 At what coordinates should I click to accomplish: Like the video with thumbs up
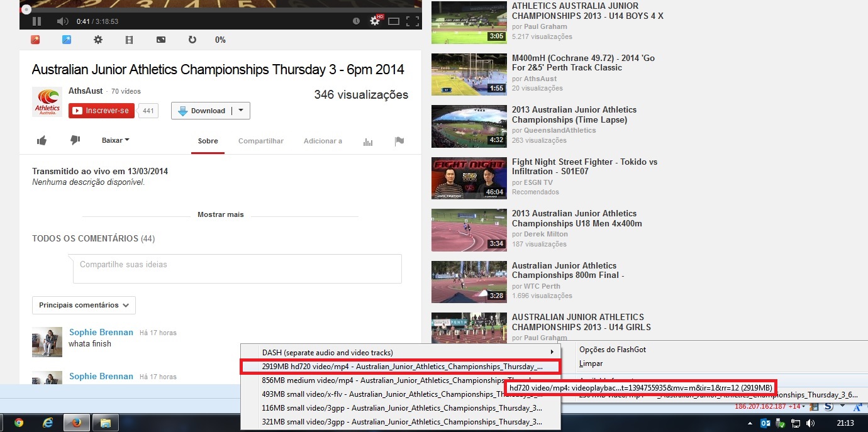tap(42, 141)
